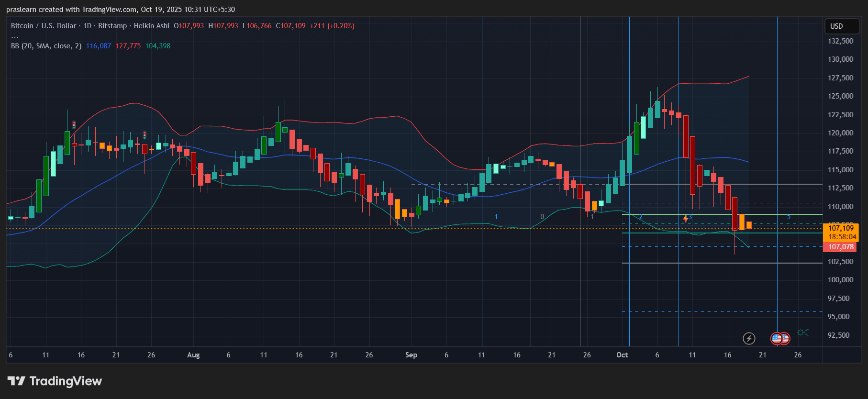Click the green 104,398 lower band value

pyautogui.click(x=158, y=46)
